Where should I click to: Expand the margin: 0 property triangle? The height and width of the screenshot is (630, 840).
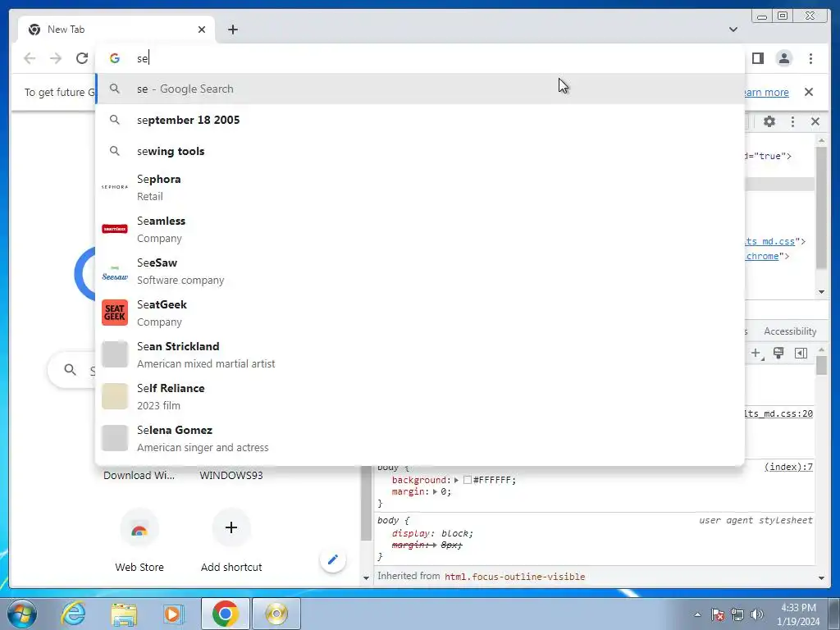pyautogui.click(x=435, y=492)
